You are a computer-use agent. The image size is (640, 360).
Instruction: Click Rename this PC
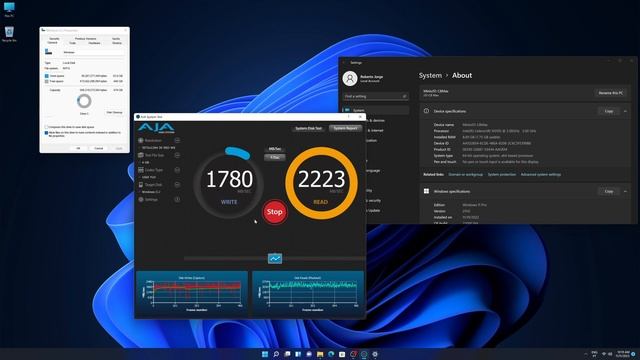(x=611, y=93)
